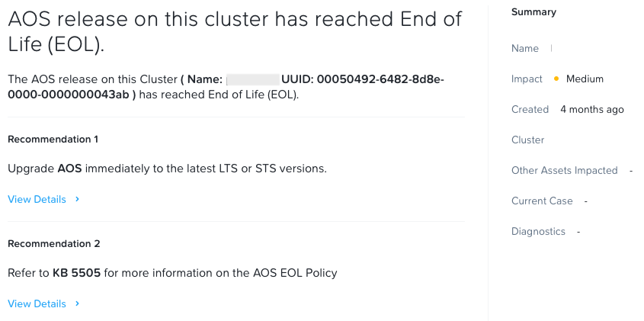644x321 pixels.
Task: Click the Recommendation 1 heading
Action: [53, 140]
